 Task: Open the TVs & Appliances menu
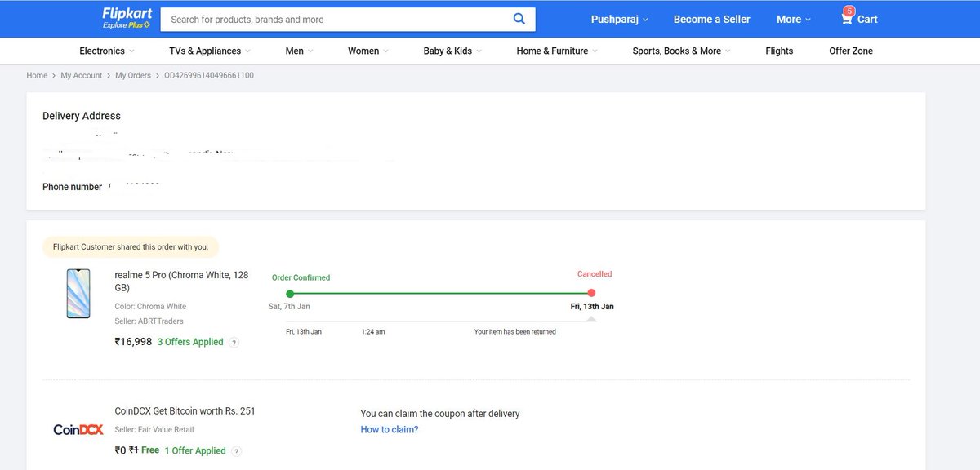(210, 51)
